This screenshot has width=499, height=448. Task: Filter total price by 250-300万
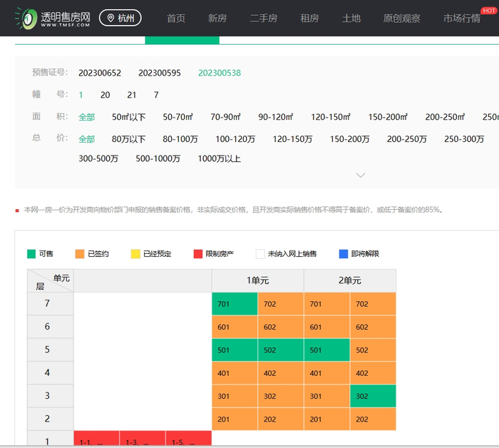pos(464,139)
